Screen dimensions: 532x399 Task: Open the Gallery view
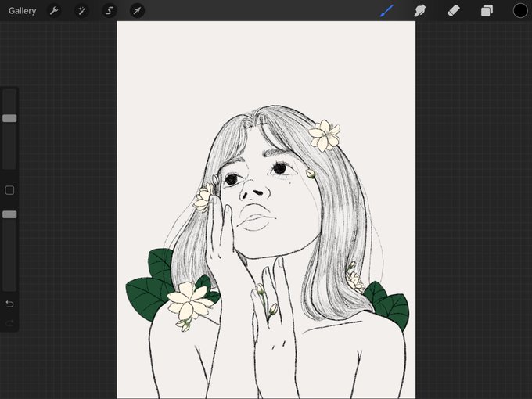pos(23,11)
